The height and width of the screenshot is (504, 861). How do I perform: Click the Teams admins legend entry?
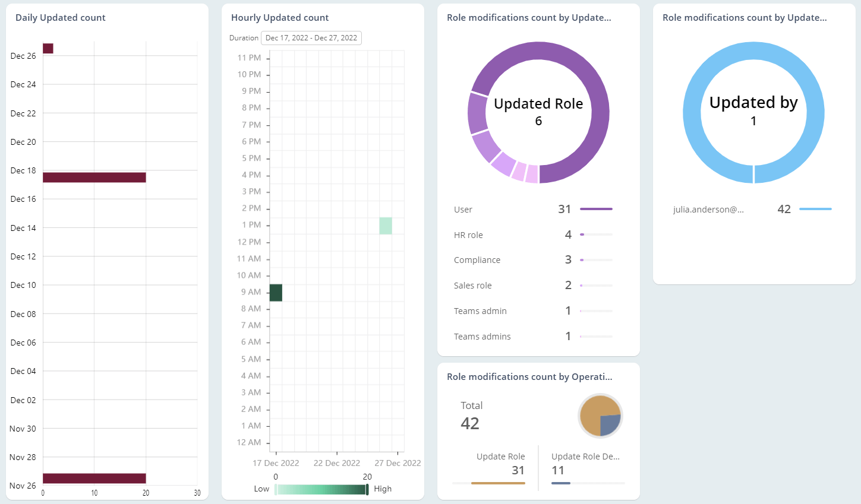482,337
